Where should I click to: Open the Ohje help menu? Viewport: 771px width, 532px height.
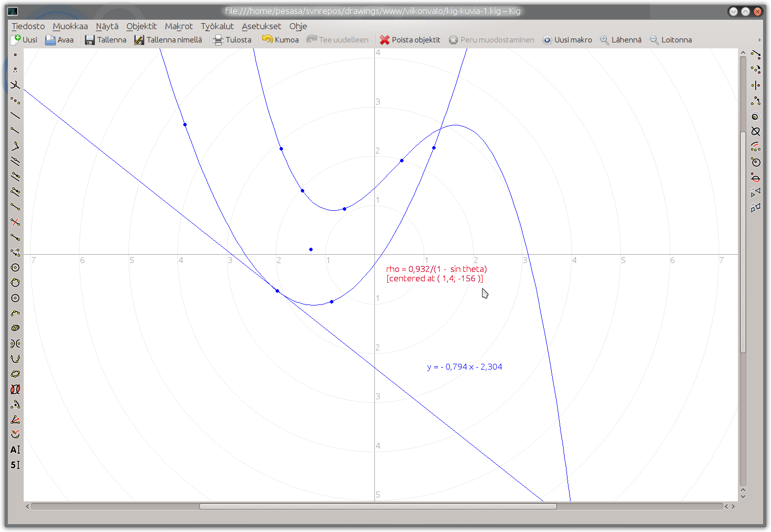point(298,26)
